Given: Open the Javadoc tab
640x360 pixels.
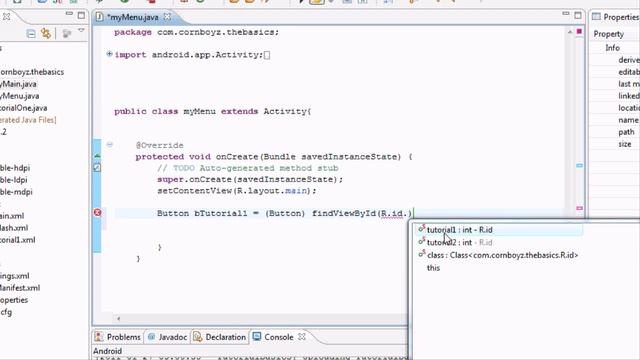Looking at the screenshot, I should coord(167,337).
